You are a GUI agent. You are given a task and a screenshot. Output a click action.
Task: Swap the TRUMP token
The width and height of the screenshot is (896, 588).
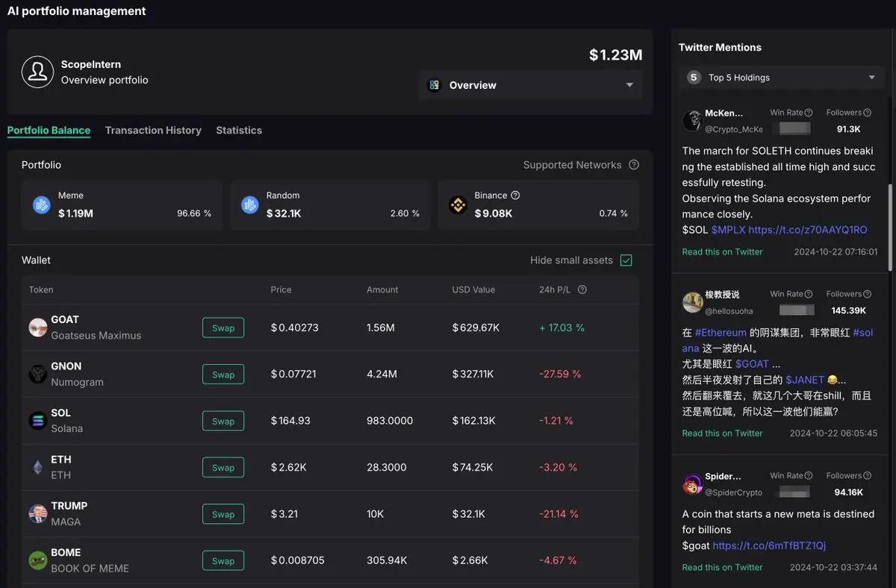pyautogui.click(x=223, y=514)
